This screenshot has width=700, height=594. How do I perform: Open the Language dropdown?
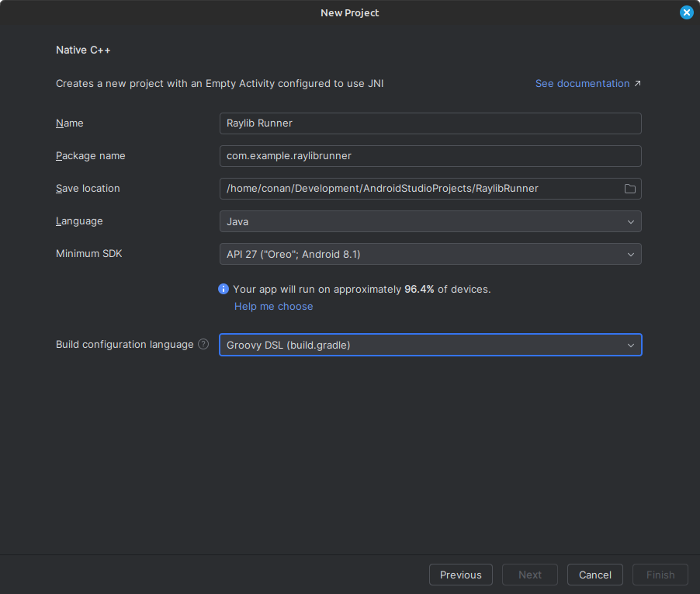pyautogui.click(x=430, y=221)
